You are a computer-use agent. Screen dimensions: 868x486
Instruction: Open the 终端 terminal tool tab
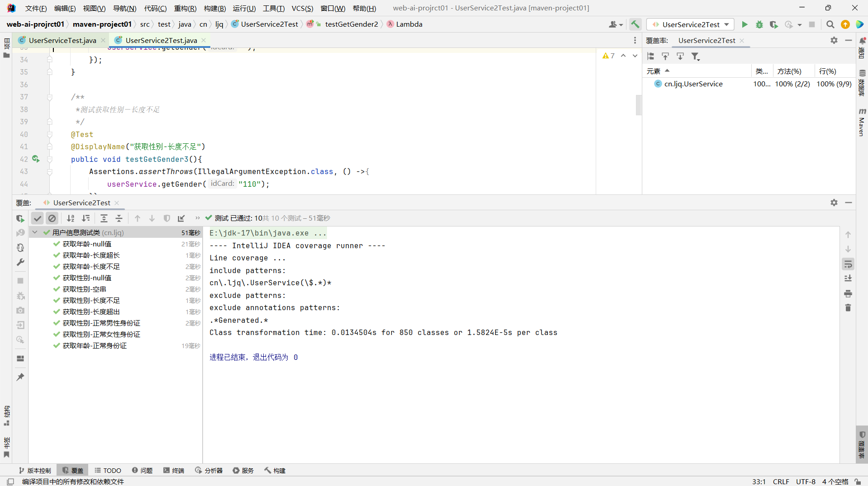tap(174, 470)
